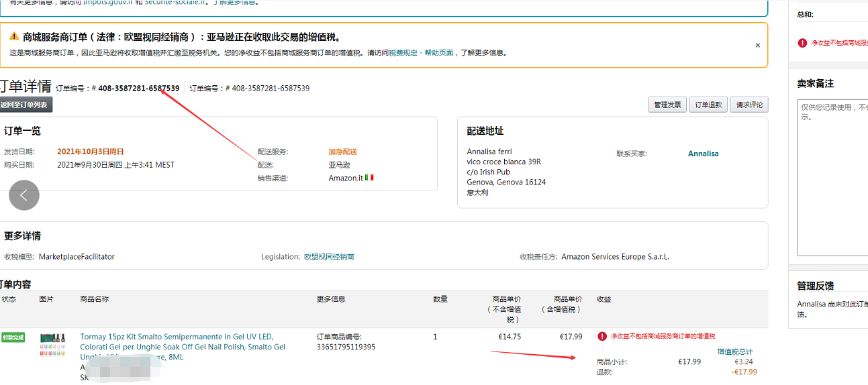
Task: Open the Tormay 15pz Kit Smalto product link
Action: tap(177, 337)
